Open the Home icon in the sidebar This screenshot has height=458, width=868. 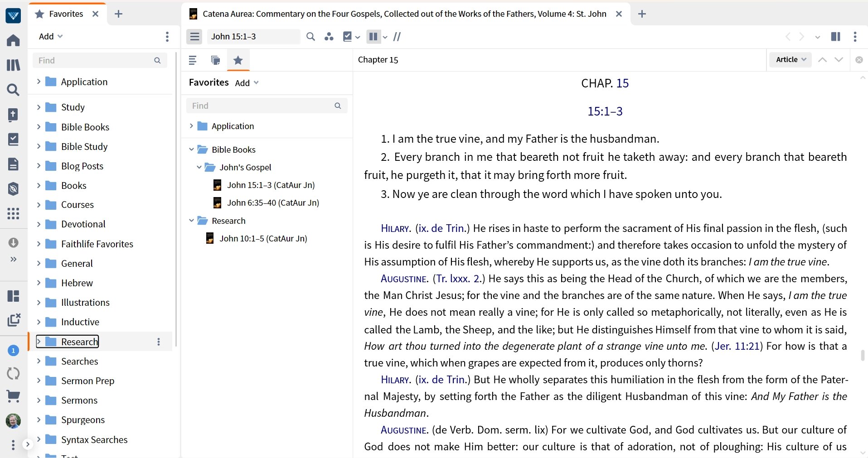pyautogui.click(x=13, y=40)
